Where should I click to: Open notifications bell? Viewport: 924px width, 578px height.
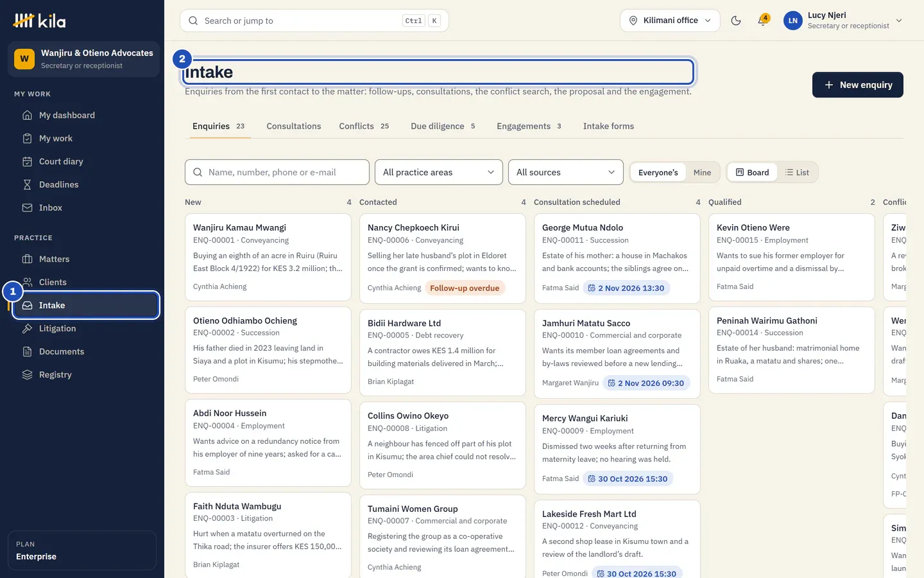pos(762,21)
